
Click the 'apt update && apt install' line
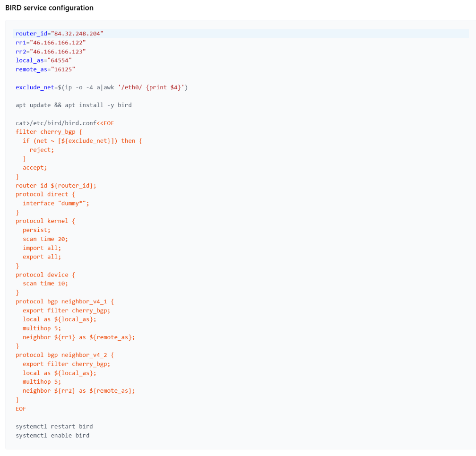click(x=73, y=105)
